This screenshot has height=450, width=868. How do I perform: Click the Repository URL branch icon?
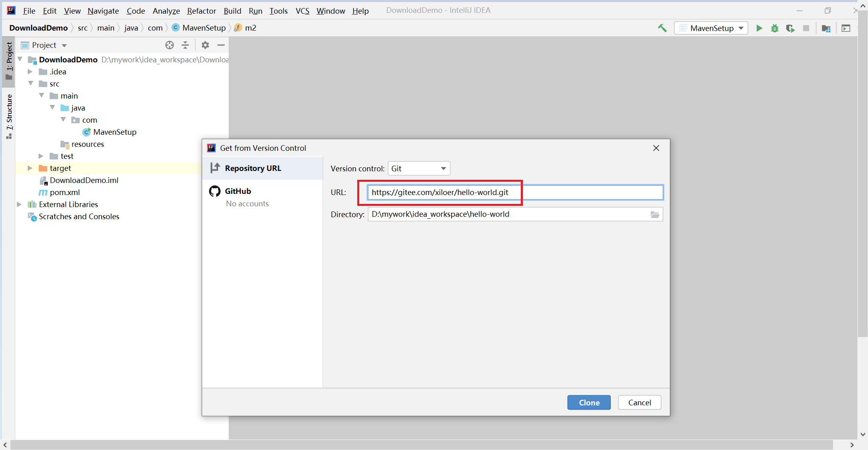tap(215, 168)
